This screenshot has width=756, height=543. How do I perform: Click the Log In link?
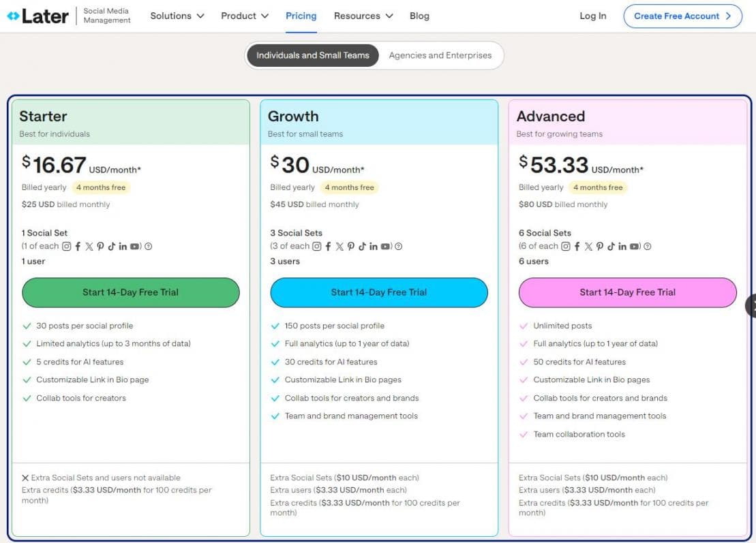point(592,16)
